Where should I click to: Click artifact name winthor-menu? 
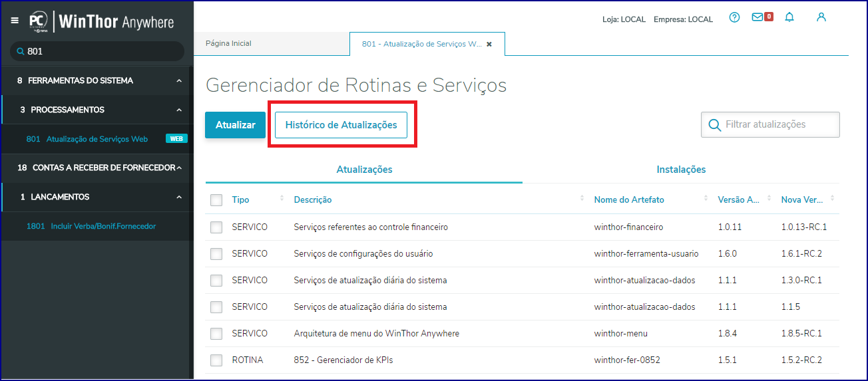pos(621,333)
